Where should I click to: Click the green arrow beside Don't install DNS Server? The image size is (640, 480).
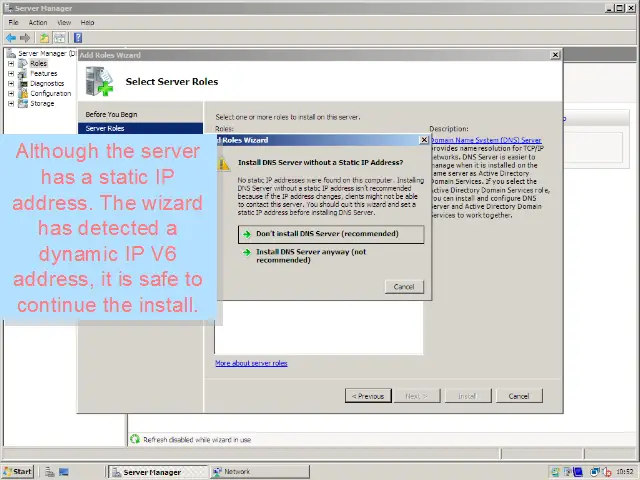click(x=247, y=234)
